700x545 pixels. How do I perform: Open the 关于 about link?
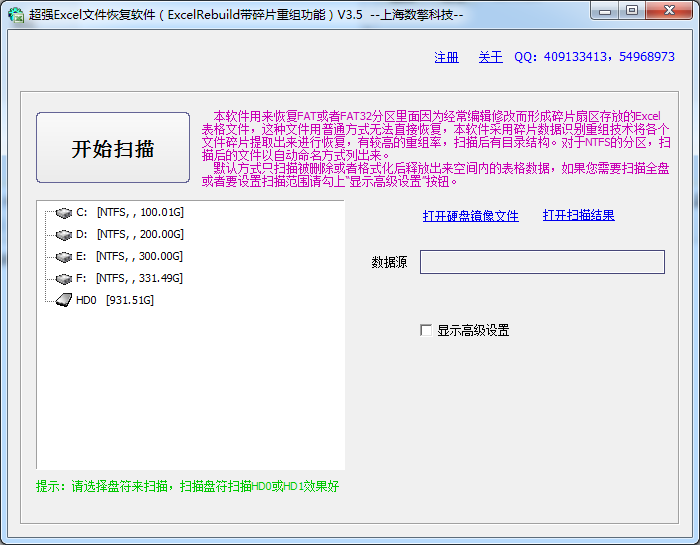tap(490, 57)
